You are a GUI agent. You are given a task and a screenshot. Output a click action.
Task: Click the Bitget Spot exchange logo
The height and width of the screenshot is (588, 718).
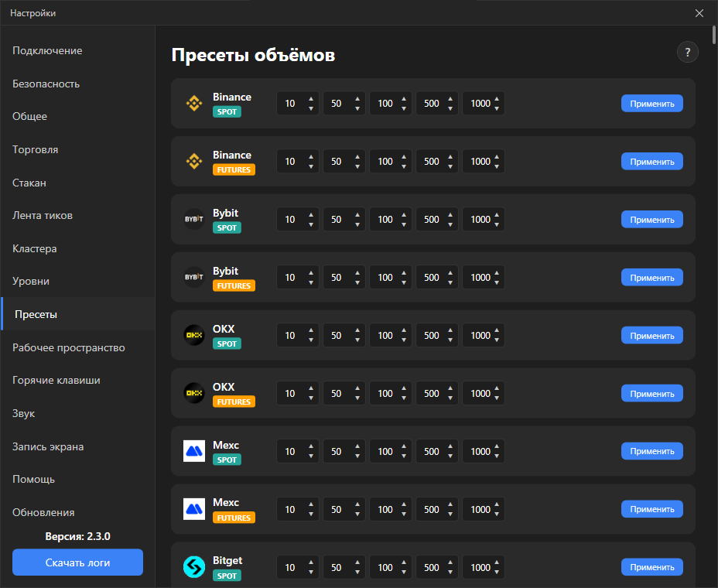[x=194, y=567]
